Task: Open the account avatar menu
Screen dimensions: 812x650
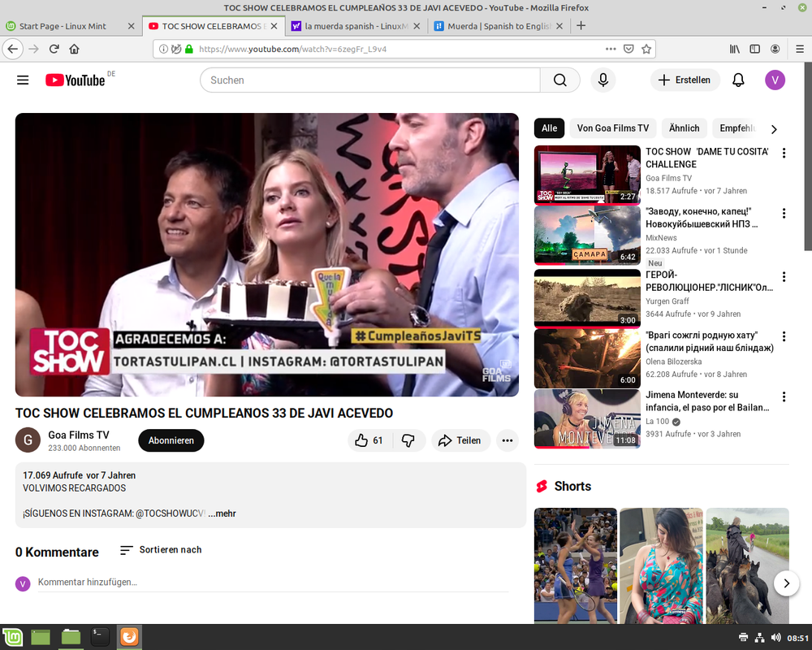Action: click(x=775, y=80)
